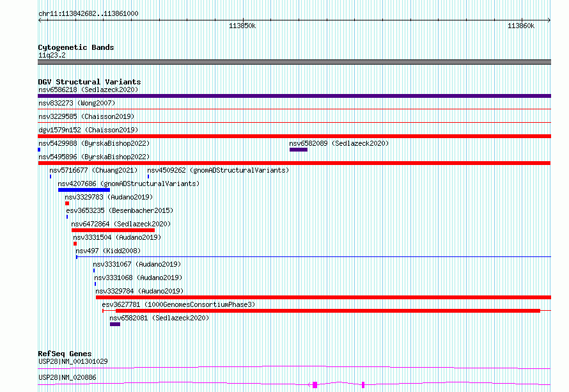569x392 pixels.
Task: Select the nsv5495896 red variant bar
Action: click(294, 163)
